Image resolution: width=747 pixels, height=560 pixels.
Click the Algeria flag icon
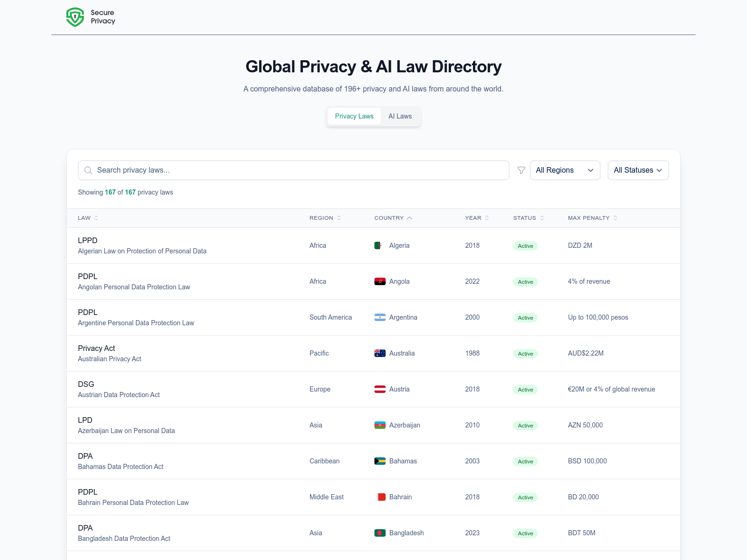tap(379, 245)
